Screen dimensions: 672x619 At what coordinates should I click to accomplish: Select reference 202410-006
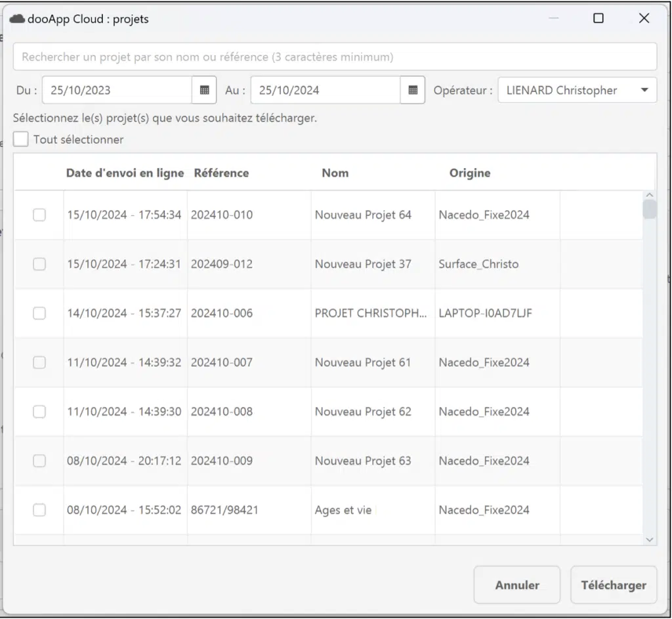(x=222, y=313)
